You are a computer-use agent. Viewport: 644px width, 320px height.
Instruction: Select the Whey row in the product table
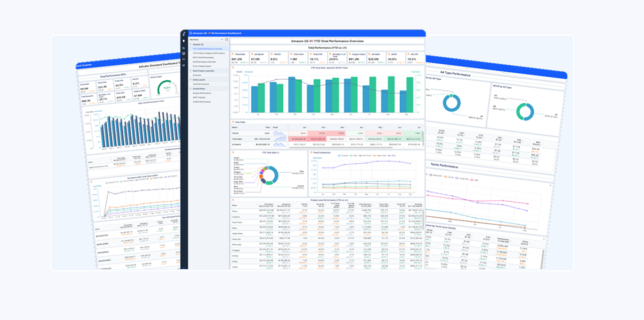[x=327, y=211]
